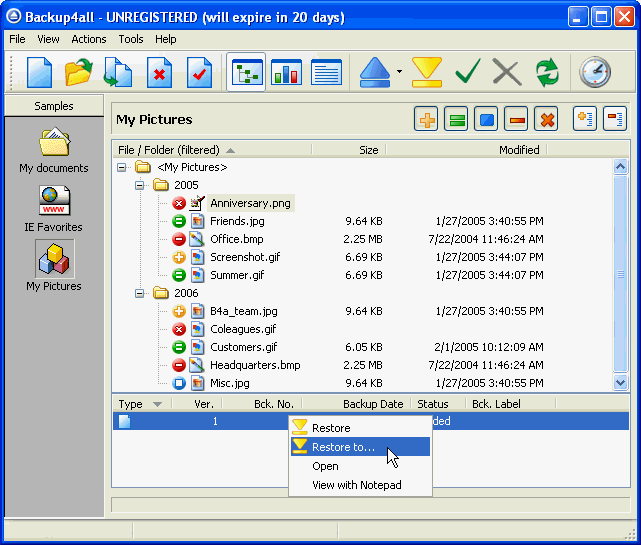
Task: Click the yellow Restore toolbar icon
Action: point(427,72)
